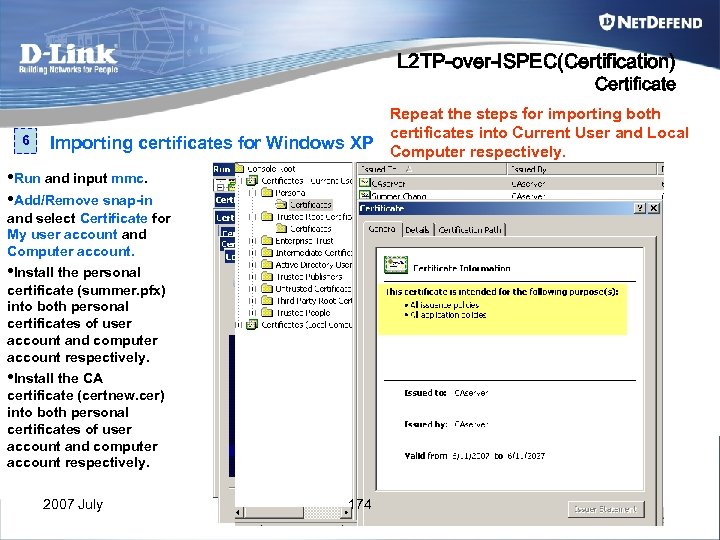
Task: Switch to the Details tab
Action: coord(417,230)
